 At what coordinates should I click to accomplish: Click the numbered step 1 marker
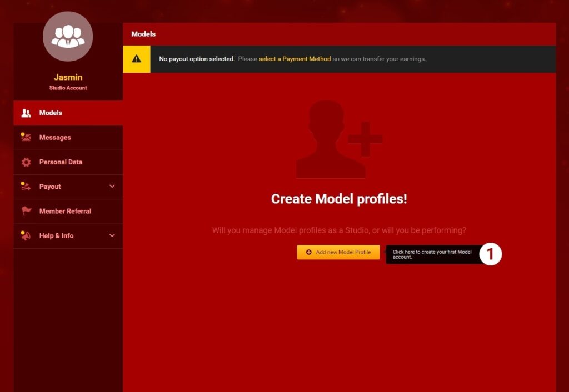pyautogui.click(x=492, y=254)
